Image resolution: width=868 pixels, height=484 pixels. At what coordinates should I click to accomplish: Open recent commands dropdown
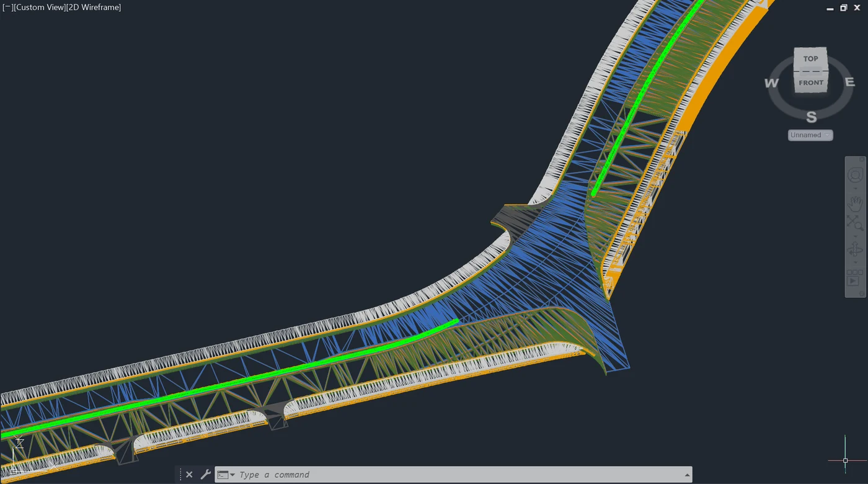tap(226, 475)
